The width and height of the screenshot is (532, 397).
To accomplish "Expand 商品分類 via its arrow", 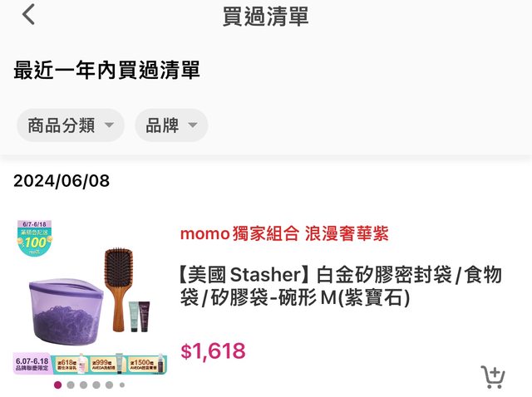I will click(109, 125).
